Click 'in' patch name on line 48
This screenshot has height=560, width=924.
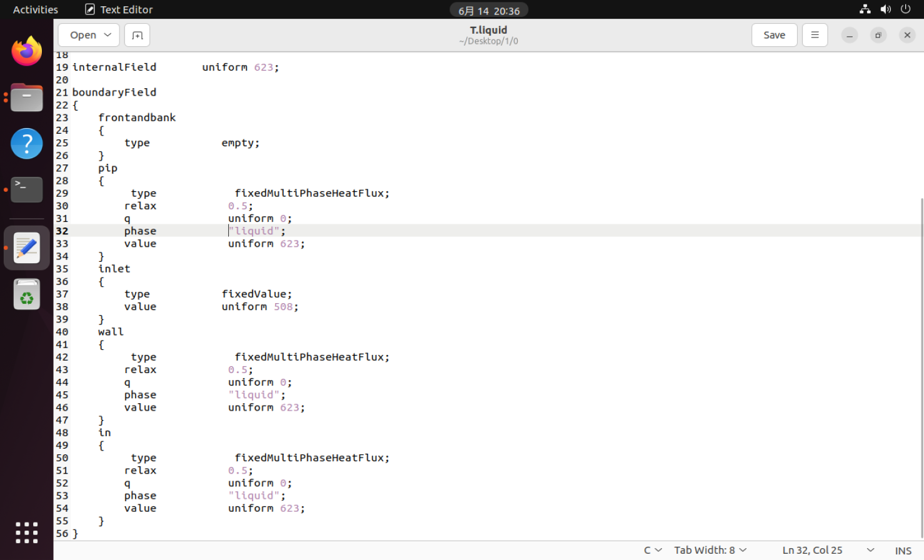coord(104,432)
